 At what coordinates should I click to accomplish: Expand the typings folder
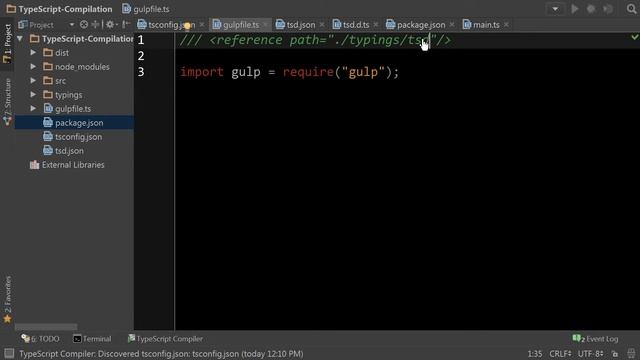pos(33,95)
